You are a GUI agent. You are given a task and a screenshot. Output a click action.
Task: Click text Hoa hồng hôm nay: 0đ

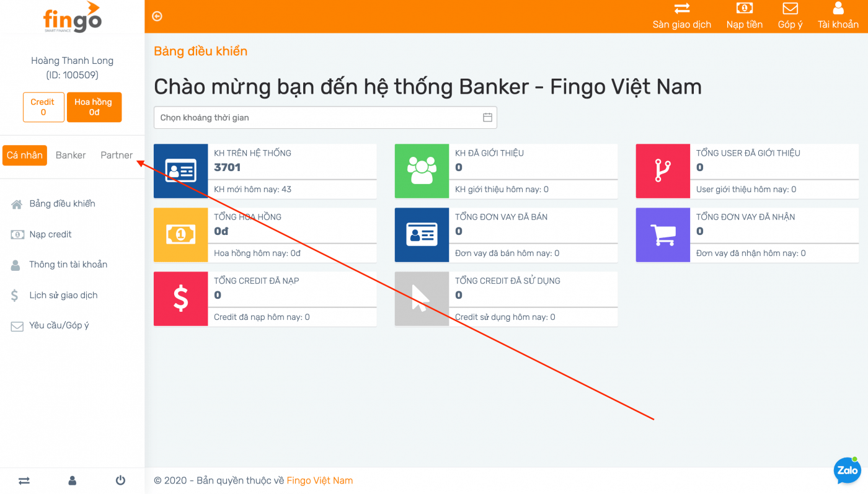[257, 253]
